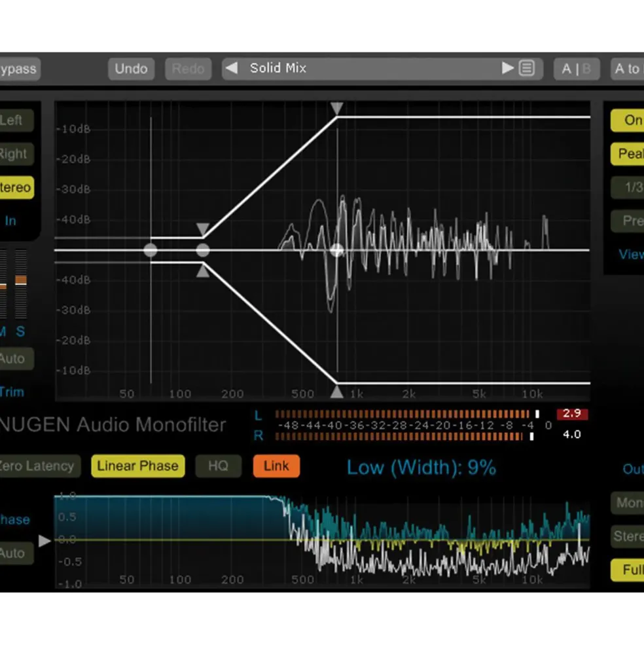Image resolution: width=644 pixels, height=645 pixels.
Task: Select the Left channel view
Action: pos(16,120)
